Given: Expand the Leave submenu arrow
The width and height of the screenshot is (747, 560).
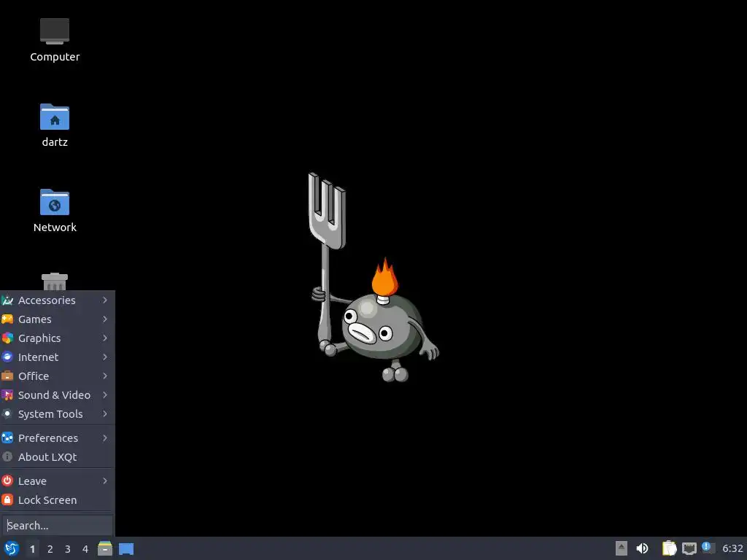Looking at the screenshot, I should click(105, 481).
